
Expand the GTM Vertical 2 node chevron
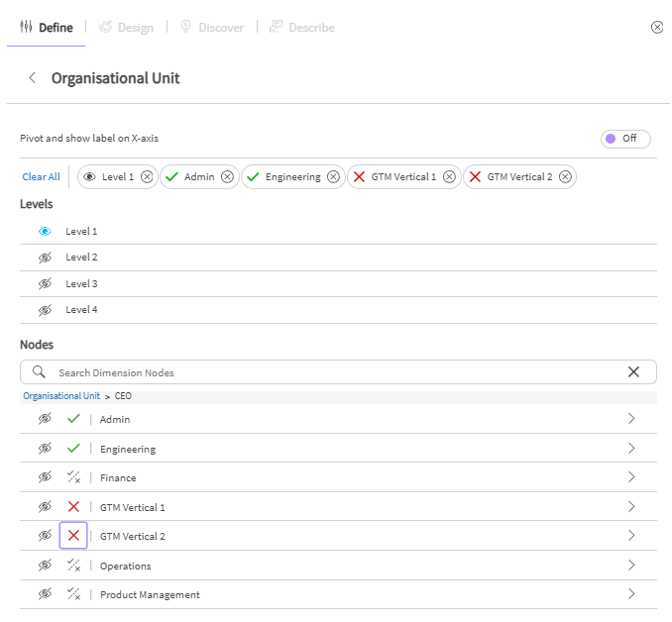(x=631, y=536)
